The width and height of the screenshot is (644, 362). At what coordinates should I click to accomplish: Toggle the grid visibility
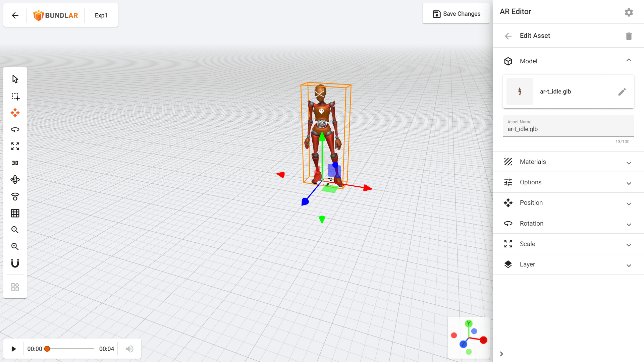pyautogui.click(x=15, y=213)
